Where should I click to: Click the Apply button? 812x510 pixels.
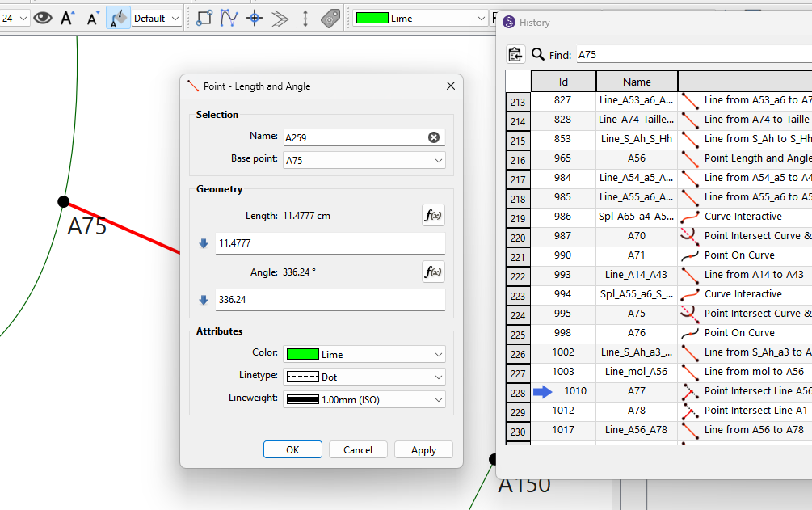coord(423,450)
